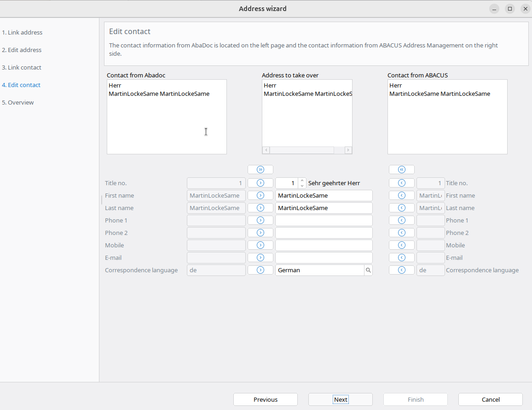Screen dimensions: 532x410
Task: Cancel the Address wizard
Action: pos(490,399)
